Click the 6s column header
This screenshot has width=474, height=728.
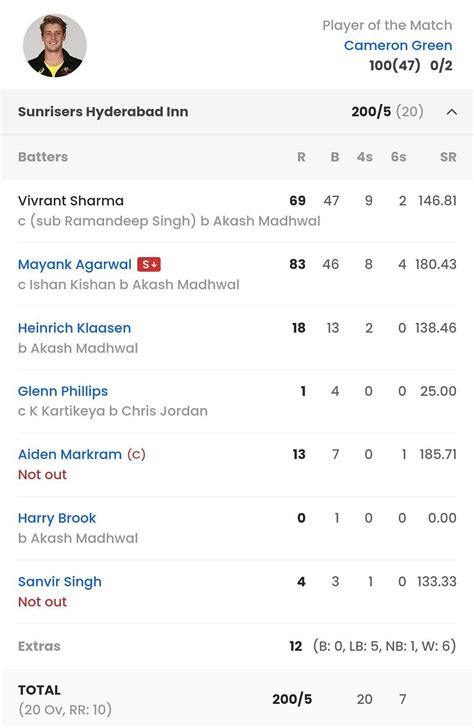398,157
